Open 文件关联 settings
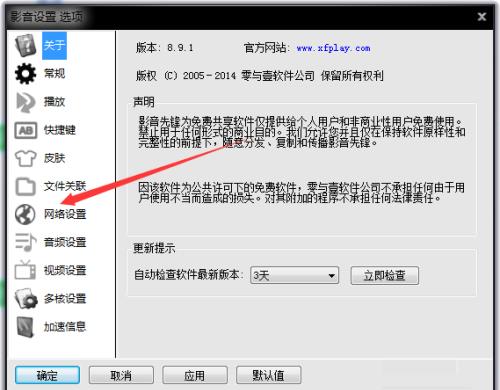500x390 pixels. [x=65, y=186]
